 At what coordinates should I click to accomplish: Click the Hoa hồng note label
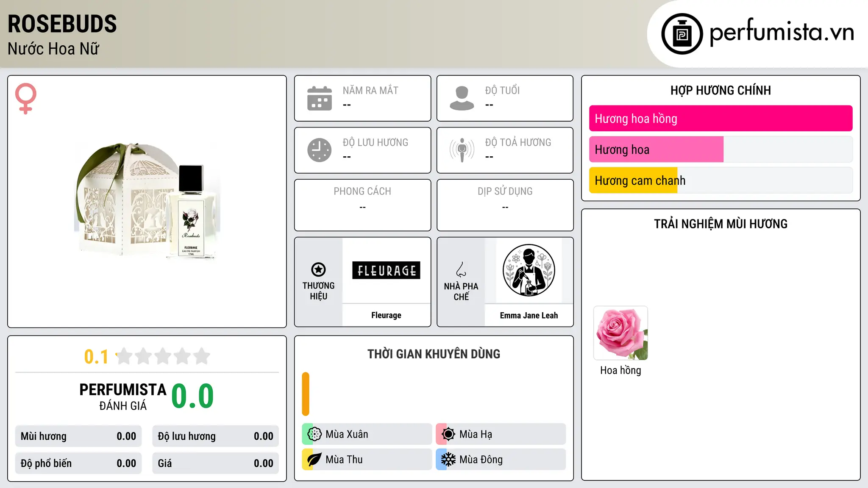620,370
